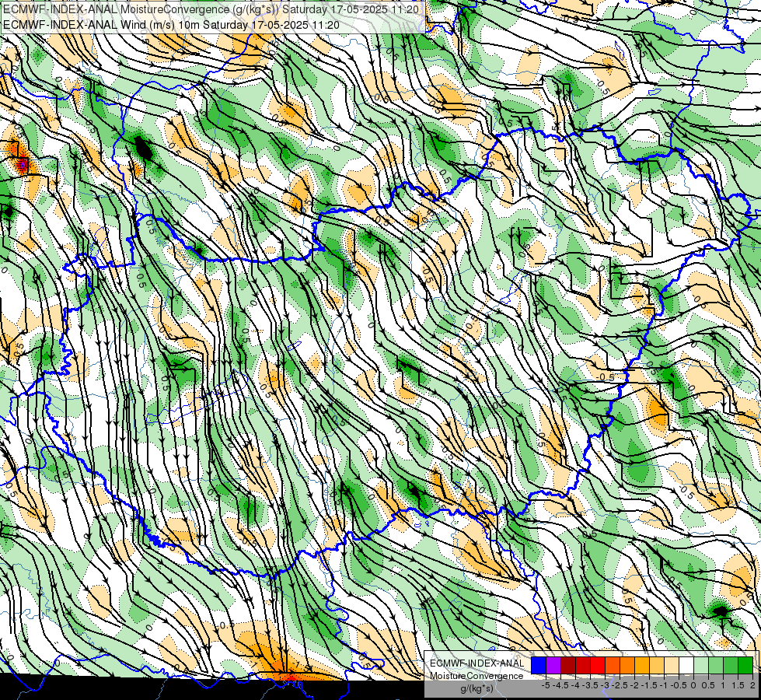Click the legend tick value 1.5
The width and height of the screenshot is (761, 700).
738,685
